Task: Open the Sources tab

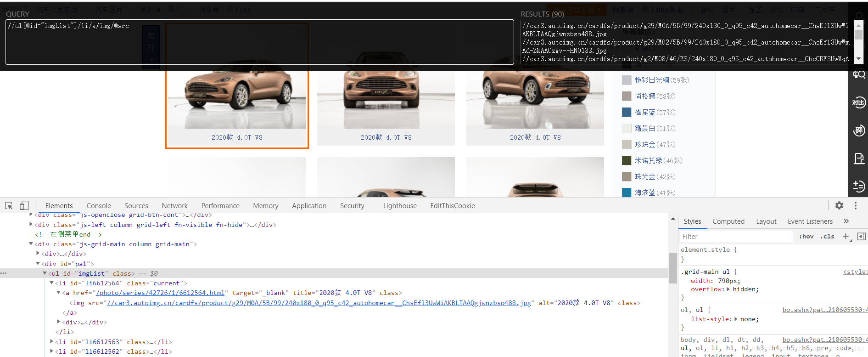Action: [x=136, y=205]
